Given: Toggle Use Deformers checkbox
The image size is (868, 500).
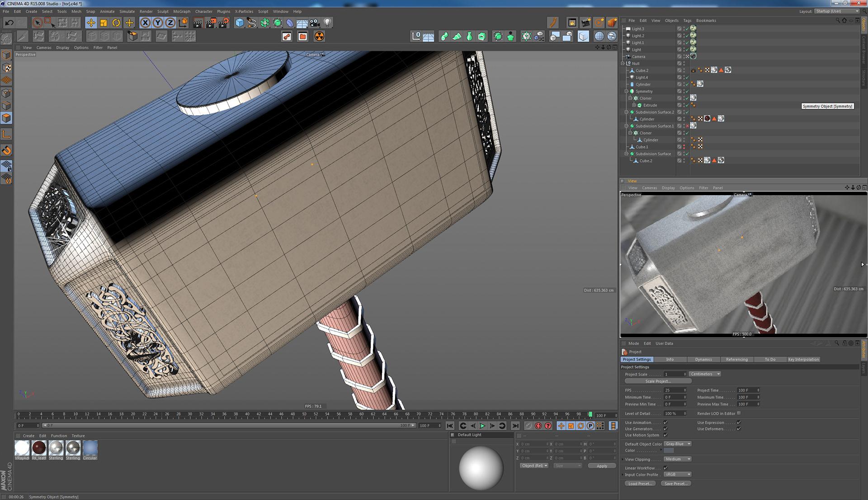Looking at the screenshot, I should [739, 429].
